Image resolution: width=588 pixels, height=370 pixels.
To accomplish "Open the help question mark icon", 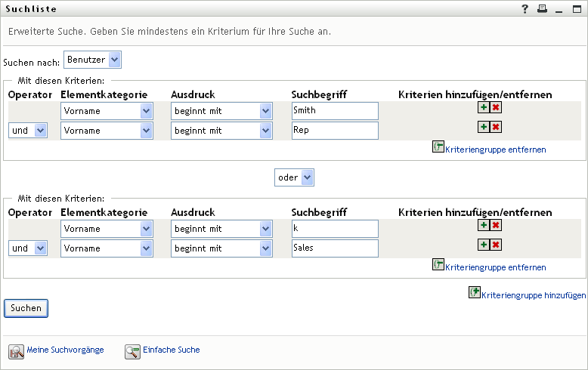I will click(525, 8).
